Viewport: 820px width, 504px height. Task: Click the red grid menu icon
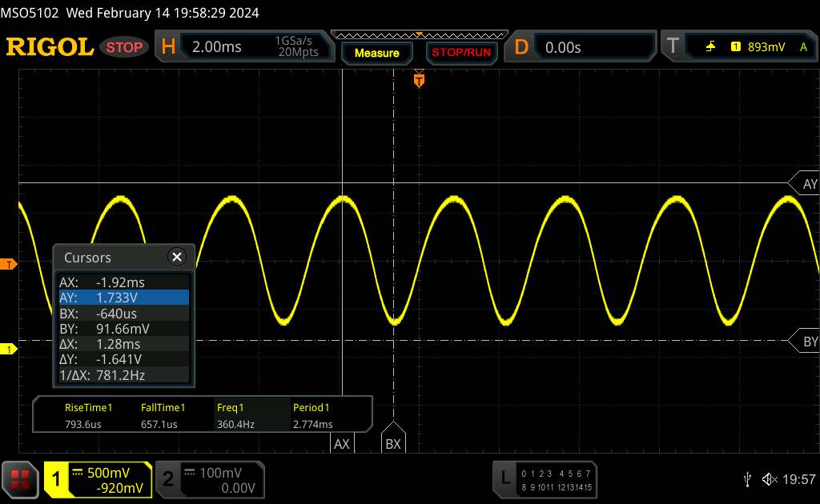(x=21, y=479)
